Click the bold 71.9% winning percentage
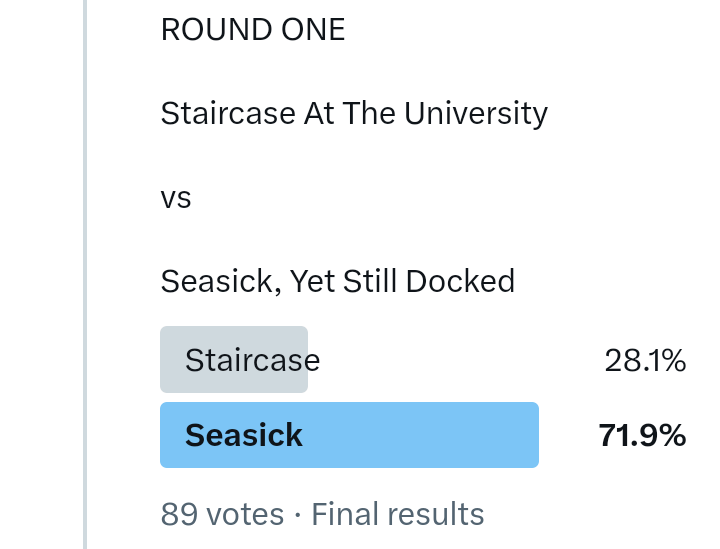 [x=642, y=435]
